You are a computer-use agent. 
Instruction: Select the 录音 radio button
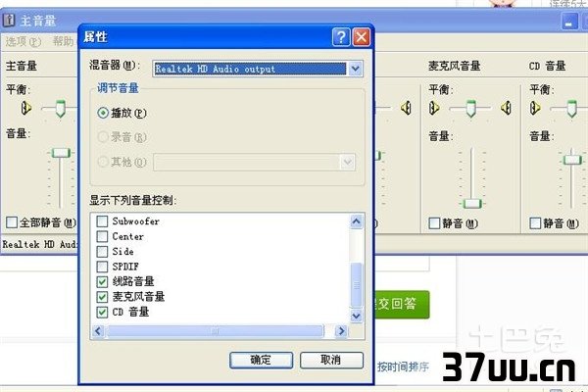pos(103,137)
